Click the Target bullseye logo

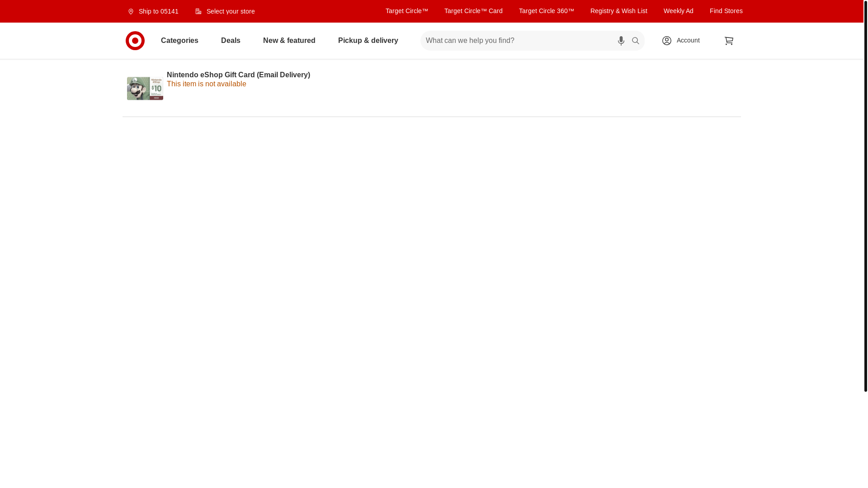pyautogui.click(x=135, y=41)
